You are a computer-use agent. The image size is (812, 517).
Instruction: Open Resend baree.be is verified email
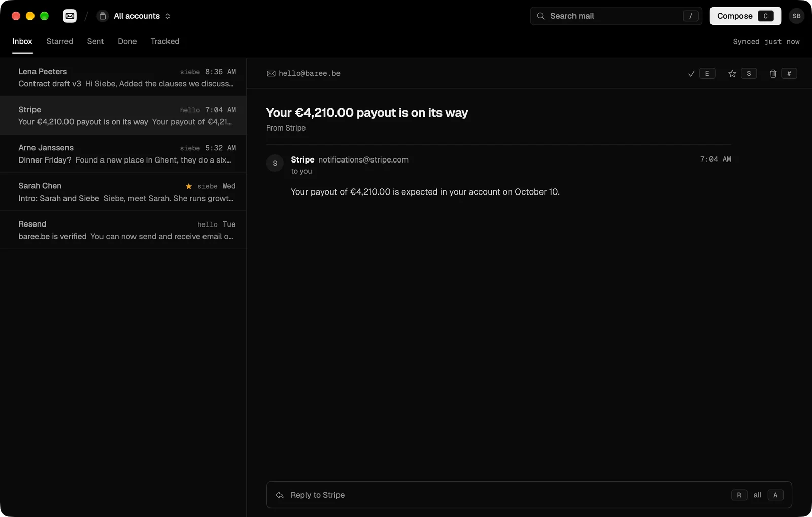[123, 230]
